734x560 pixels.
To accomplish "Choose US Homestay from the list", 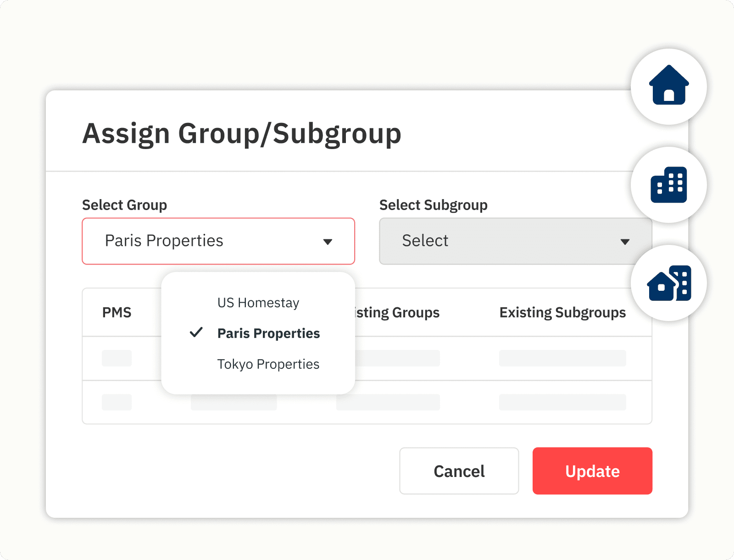I will click(258, 303).
